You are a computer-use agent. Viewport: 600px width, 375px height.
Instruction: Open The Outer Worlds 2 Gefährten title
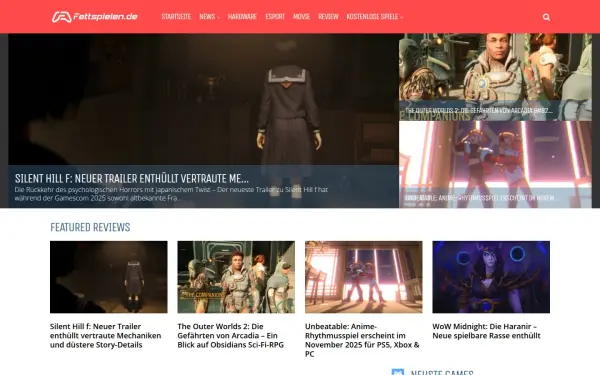230,336
